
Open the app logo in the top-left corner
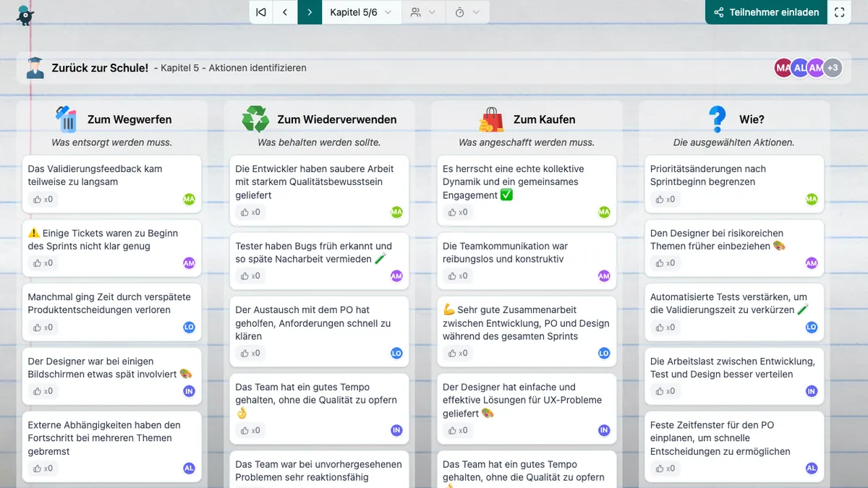(24, 14)
